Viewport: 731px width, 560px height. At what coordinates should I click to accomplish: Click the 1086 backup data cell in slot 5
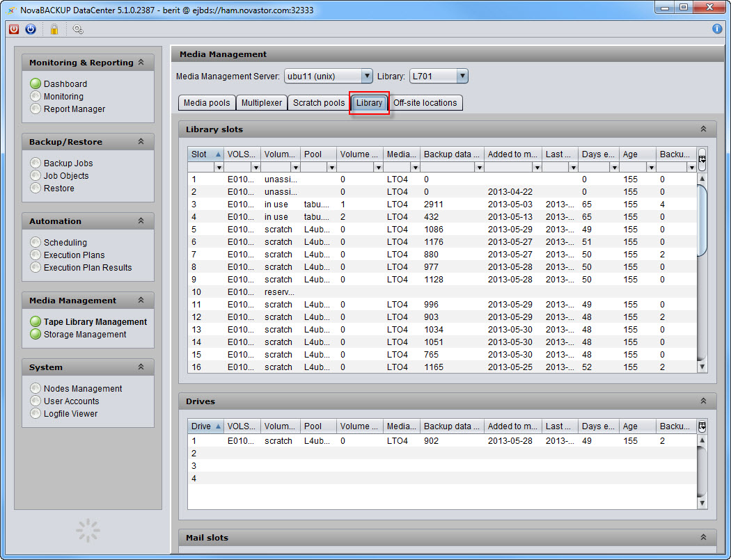point(434,230)
